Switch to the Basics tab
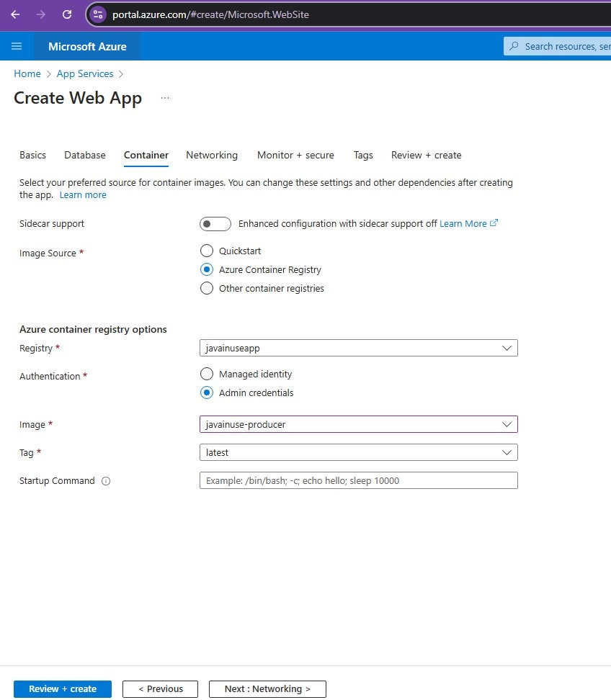Viewport: 611px width, 700px height. pyautogui.click(x=32, y=155)
